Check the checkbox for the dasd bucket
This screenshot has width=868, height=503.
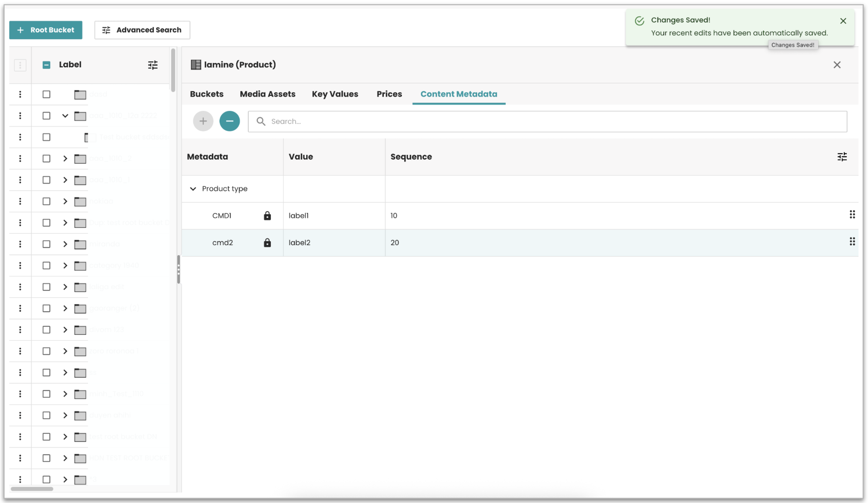(x=46, y=94)
